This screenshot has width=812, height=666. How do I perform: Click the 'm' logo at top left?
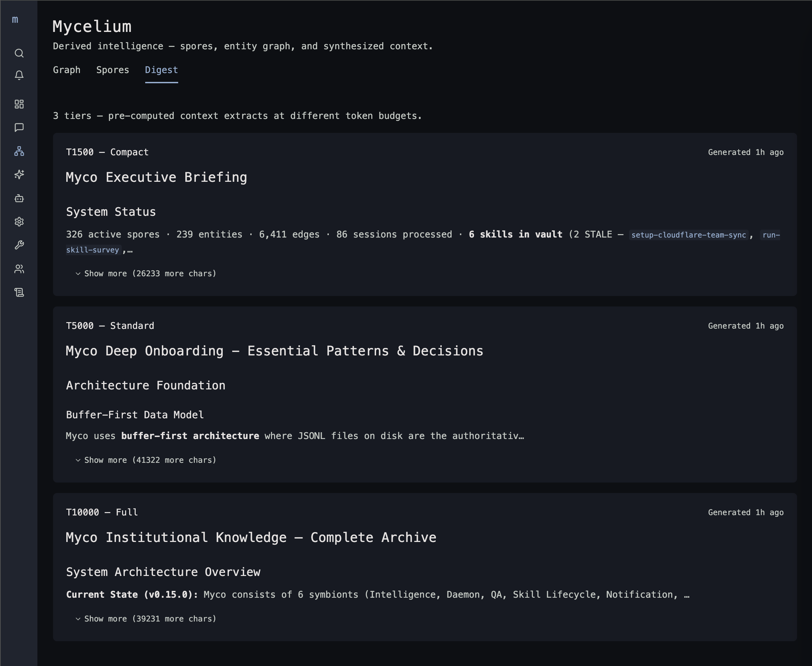[x=15, y=20]
